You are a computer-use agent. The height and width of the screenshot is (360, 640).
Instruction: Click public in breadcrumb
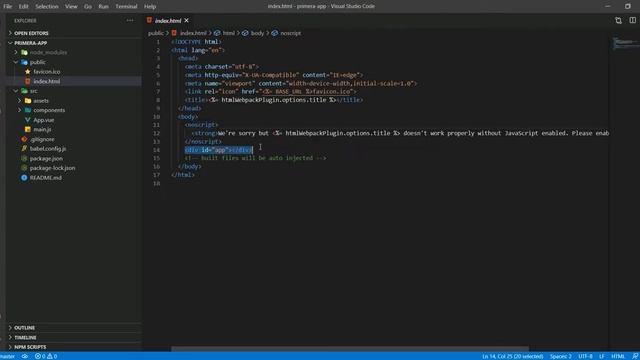[156, 33]
